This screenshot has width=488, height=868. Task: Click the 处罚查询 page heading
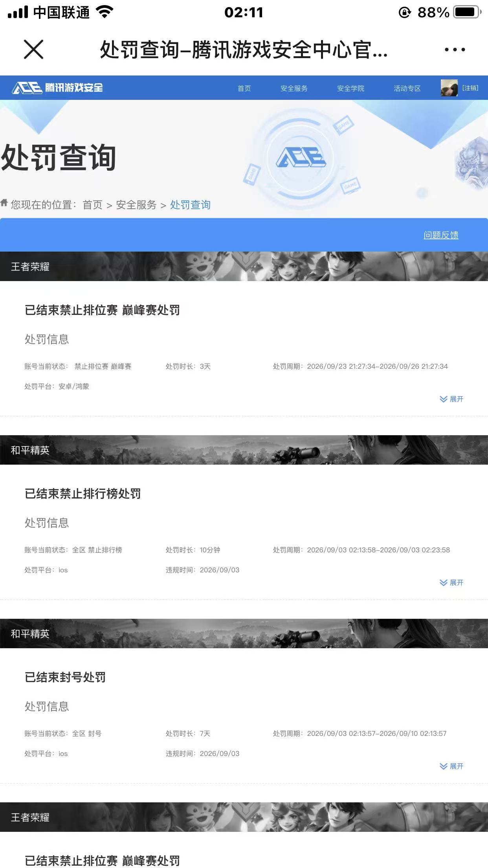59,158
